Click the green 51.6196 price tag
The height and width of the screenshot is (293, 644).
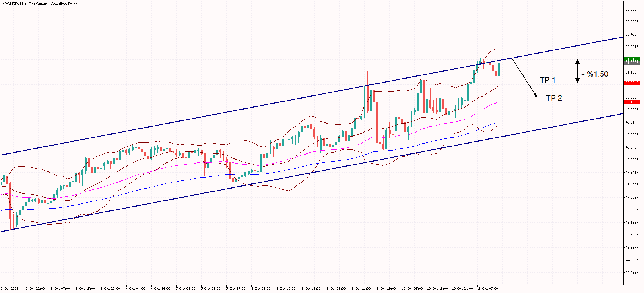(631, 59)
